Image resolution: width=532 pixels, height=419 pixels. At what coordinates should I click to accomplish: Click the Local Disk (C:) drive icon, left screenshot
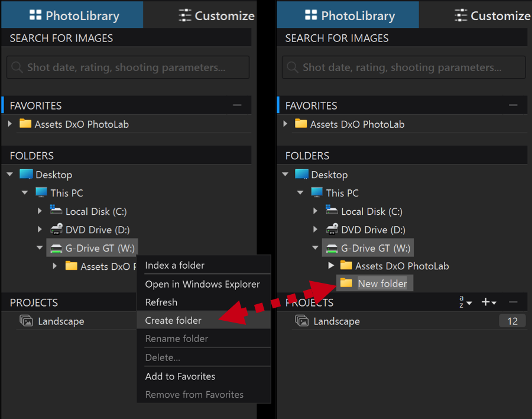coord(56,210)
